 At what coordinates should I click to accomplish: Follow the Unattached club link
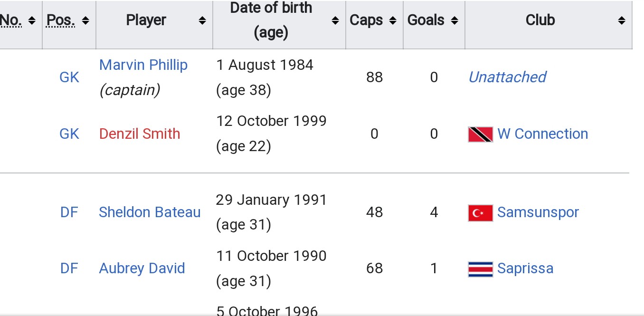[x=507, y=77]
